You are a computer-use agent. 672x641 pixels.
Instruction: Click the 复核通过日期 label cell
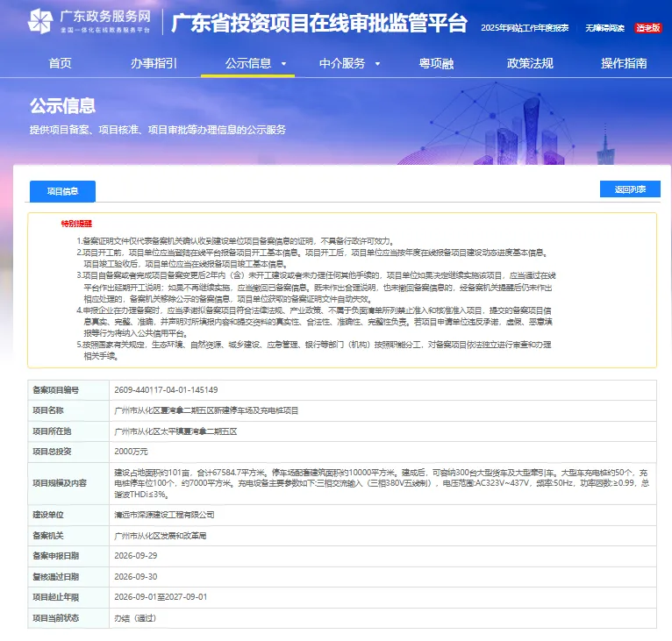[x=68, y=577]
